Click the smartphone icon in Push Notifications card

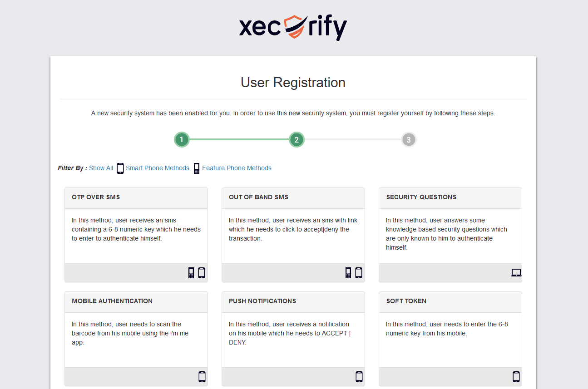(x=359, y=377)
